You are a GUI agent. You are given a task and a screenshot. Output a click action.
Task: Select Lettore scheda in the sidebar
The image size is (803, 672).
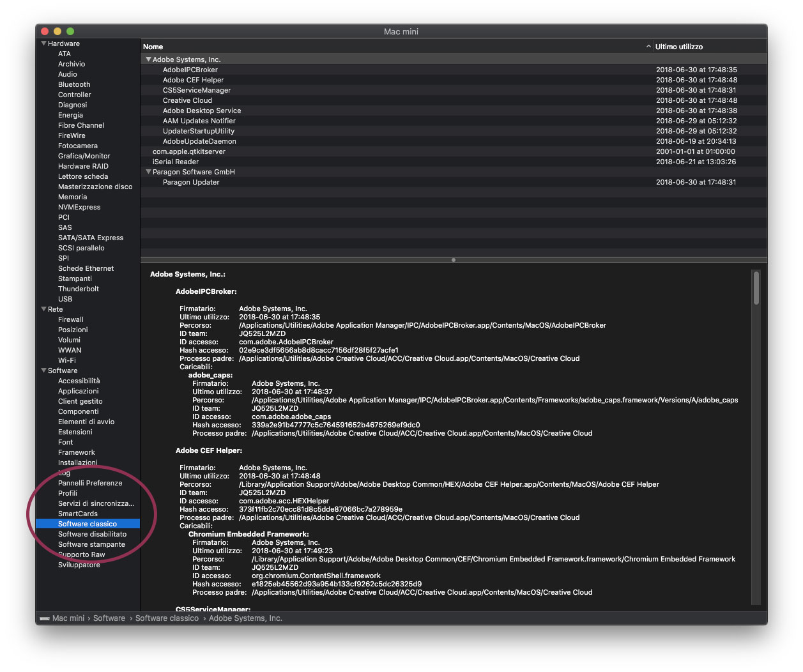pyautogui.click(x=83, y=176)
